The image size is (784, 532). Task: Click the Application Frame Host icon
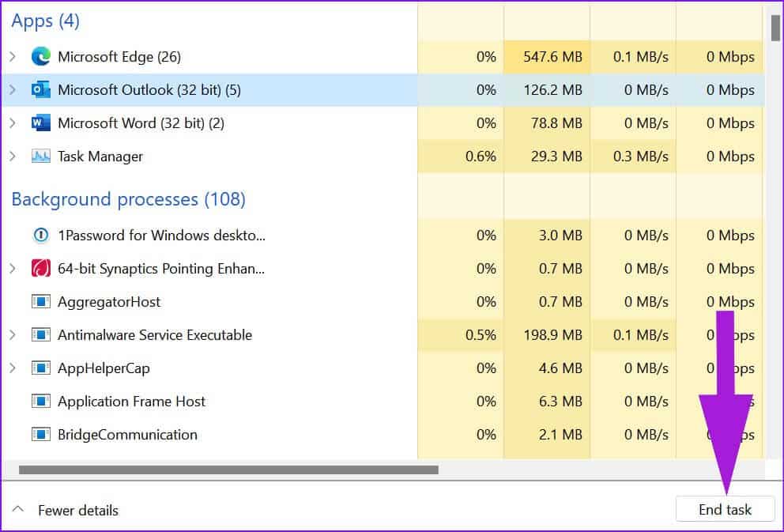click(x=40, y=402)
